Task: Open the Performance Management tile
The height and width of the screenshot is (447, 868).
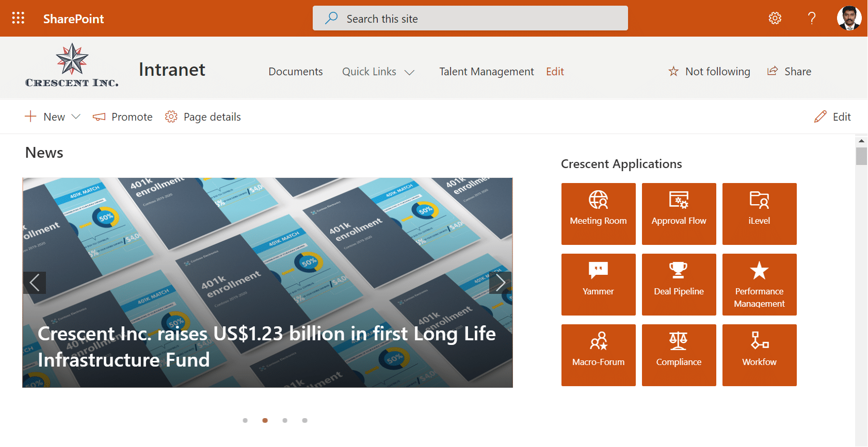Action: coord(759,284)
